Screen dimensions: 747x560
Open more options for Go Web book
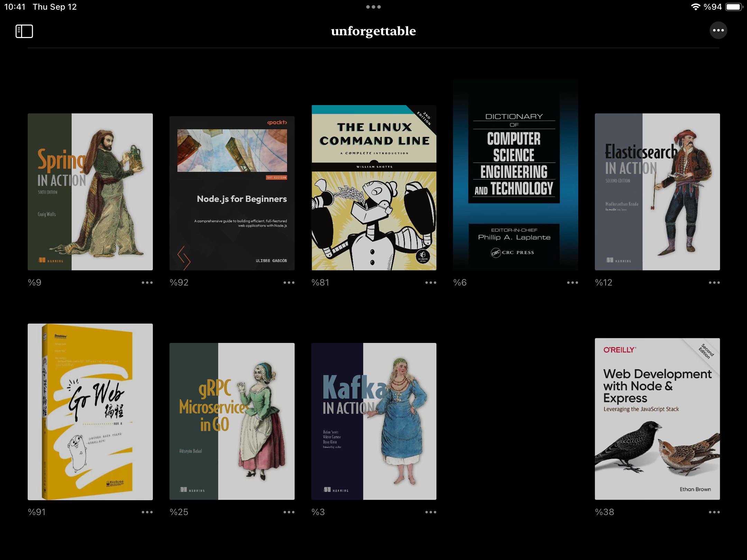click(x=147, y=512)
